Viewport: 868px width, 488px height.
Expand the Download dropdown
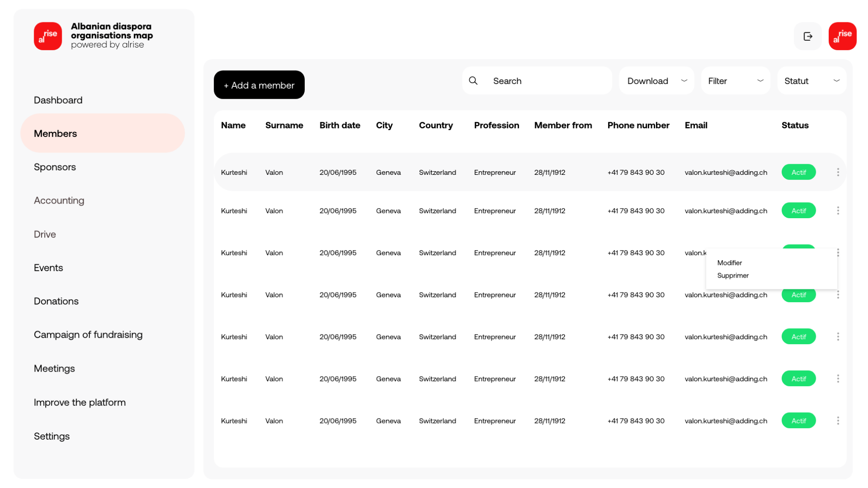[656, 81]
